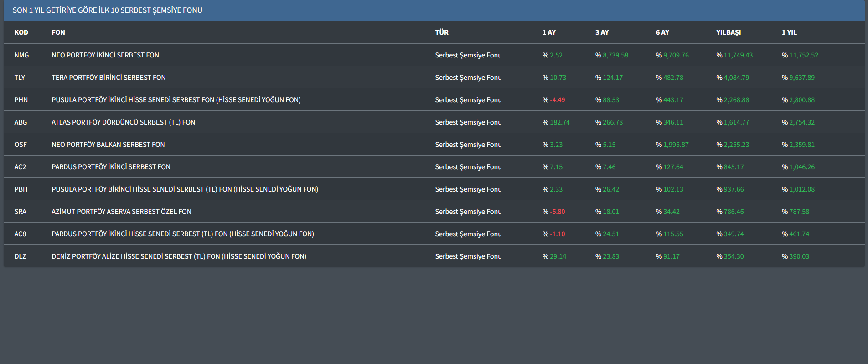The height and width of the screenshot is (364, 868).
Task: Click the AC8 fund code
Action: [20, 234]
